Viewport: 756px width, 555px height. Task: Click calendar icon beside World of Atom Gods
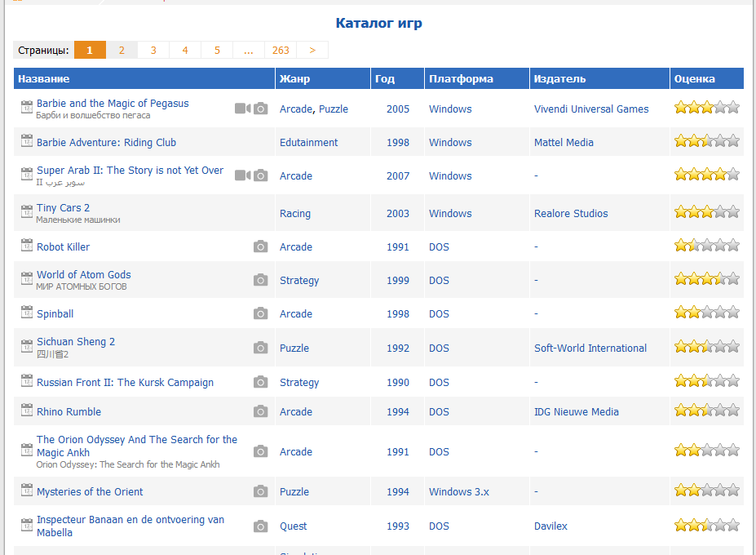pyautogui.click(x=27, y=278)
